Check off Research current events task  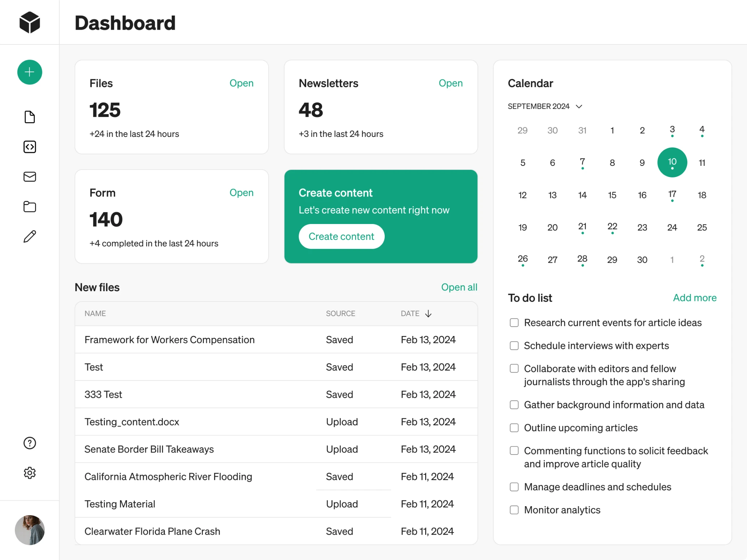click(514, 323)
